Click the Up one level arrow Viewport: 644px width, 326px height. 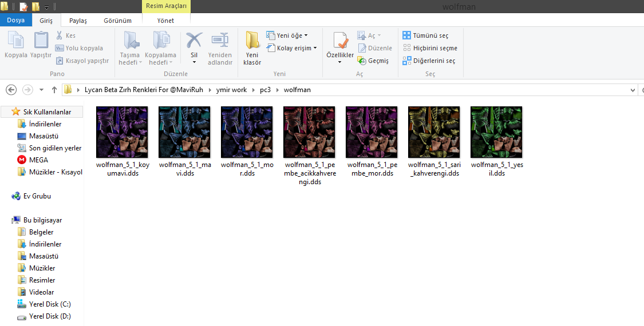click(x=54, y=89)
